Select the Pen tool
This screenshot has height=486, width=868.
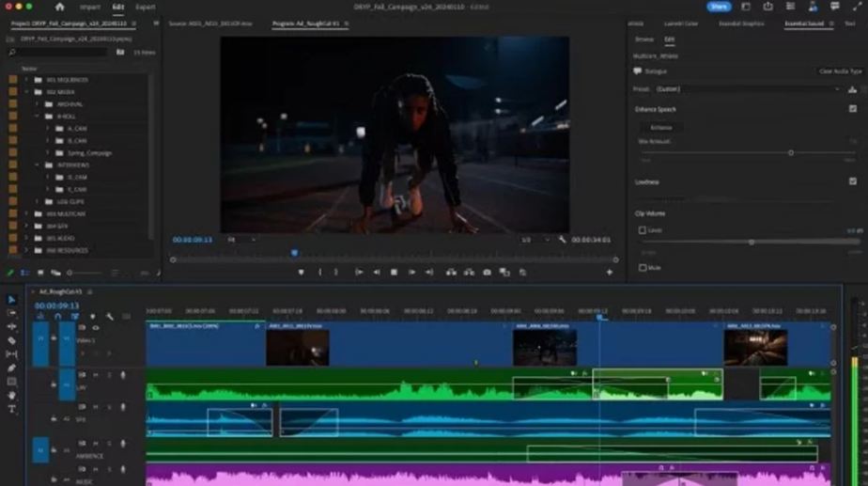(11, 368)
